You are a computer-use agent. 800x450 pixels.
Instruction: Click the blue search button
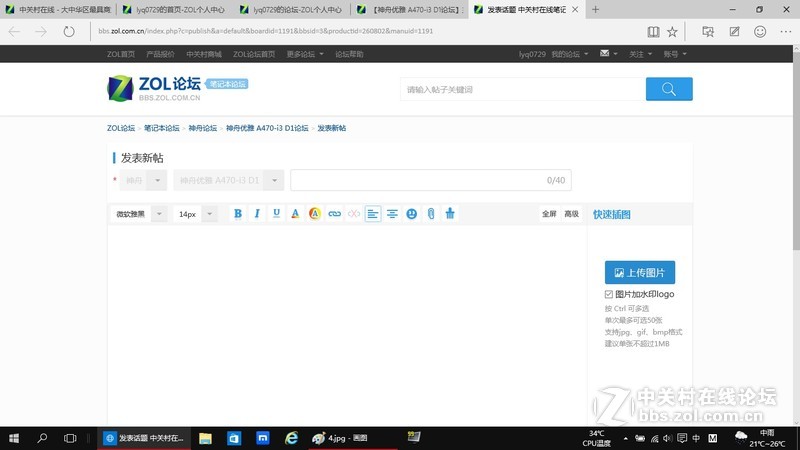pyautogui.click(x=669, y=89)
